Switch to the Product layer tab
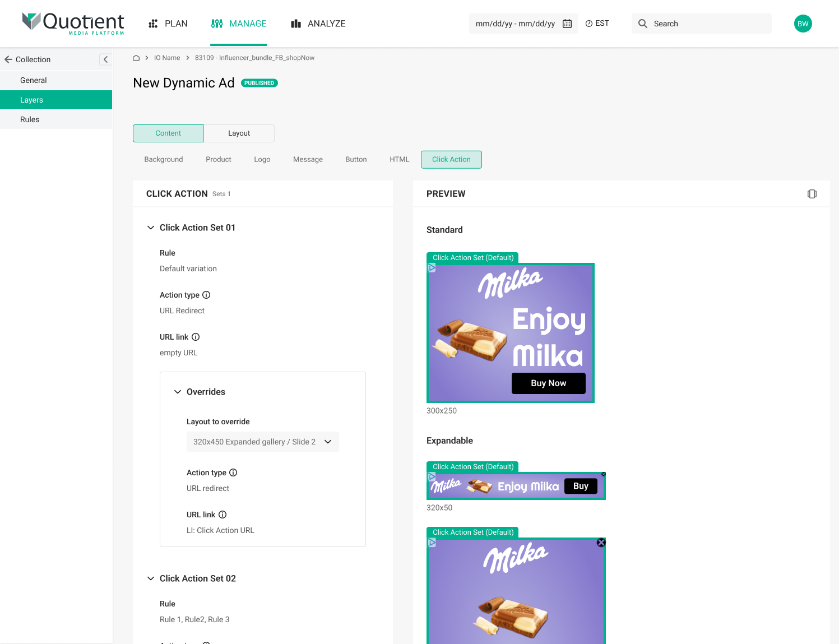This screenshot has height=644, width=839. click(x=219, y=160)
